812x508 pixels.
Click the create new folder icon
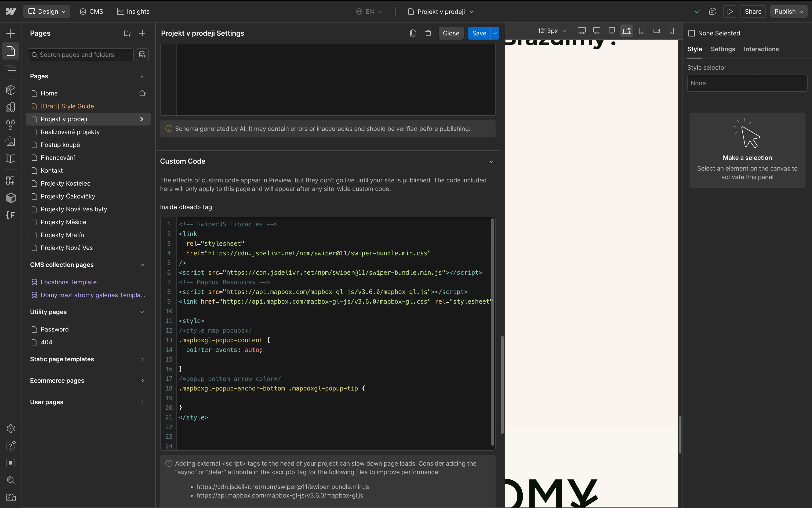pyautogui.click(x=127, y=33)
